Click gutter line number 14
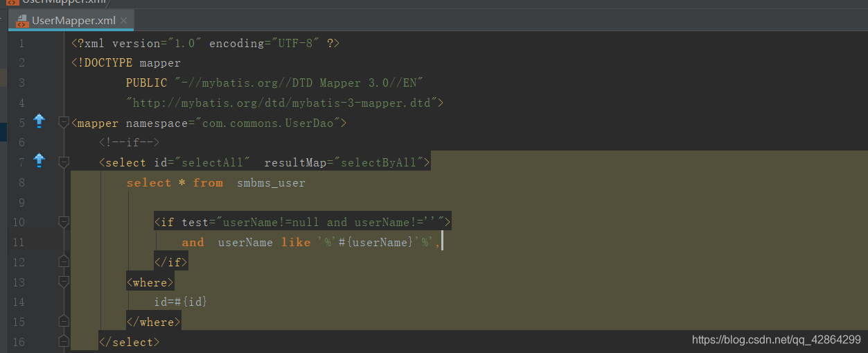 18,302
